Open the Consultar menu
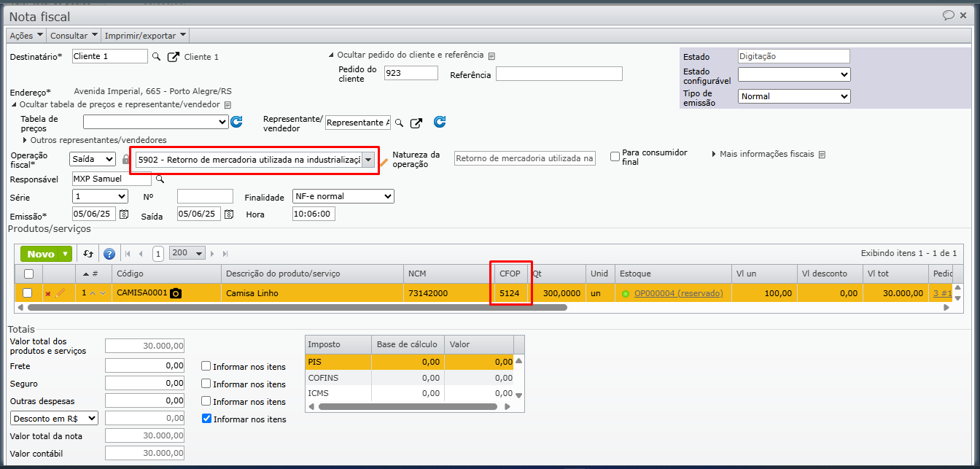980x469 pixels. click(x=74, y=35)
